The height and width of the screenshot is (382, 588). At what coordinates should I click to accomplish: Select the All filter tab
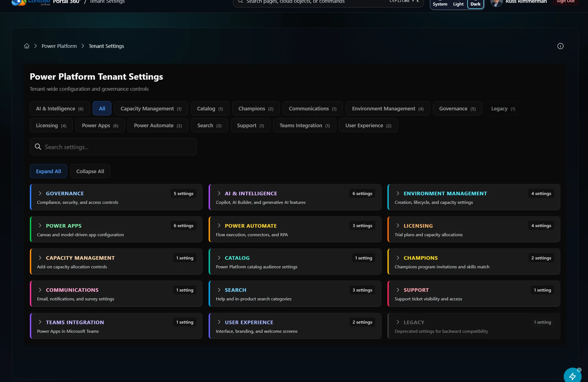pyautogui.click(x=102, y=108)
